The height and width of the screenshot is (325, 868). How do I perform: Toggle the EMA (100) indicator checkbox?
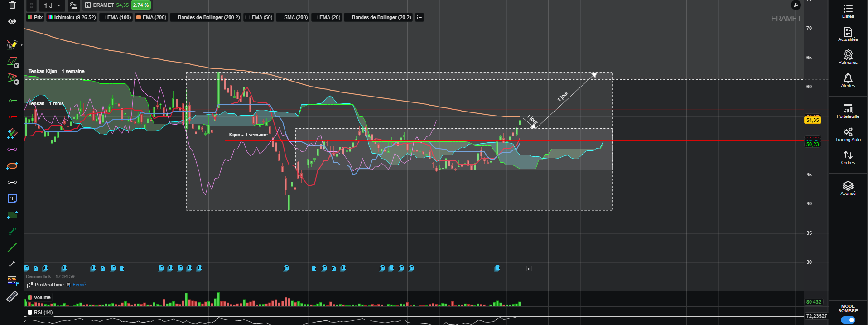point(103,18)
